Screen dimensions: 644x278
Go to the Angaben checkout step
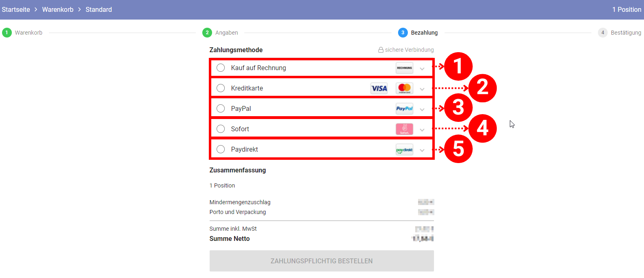[x=226, y=33]
